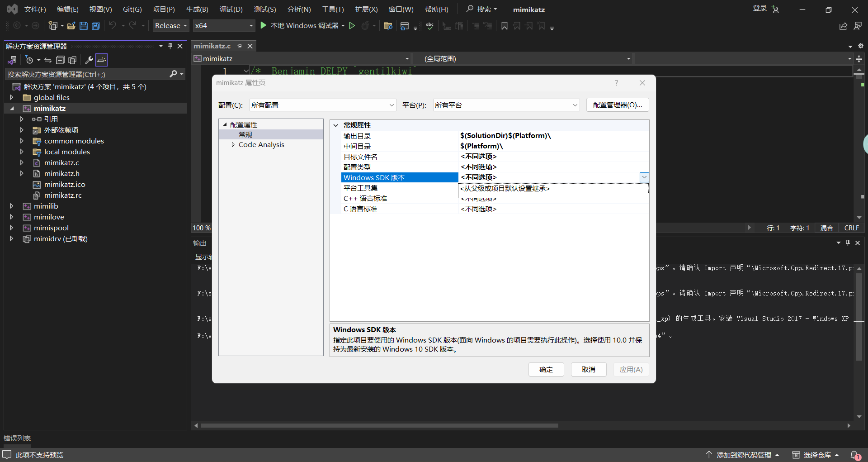Click the spell checker abc toolbar icon
The height and width of the screenshot is (462, 868).
point(429,26)
